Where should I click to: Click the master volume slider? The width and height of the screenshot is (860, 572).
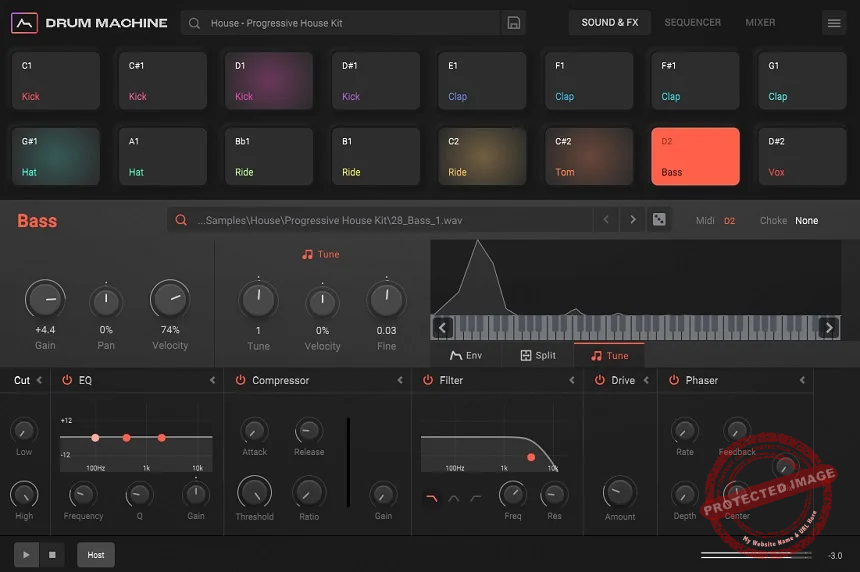pos(756,556)
